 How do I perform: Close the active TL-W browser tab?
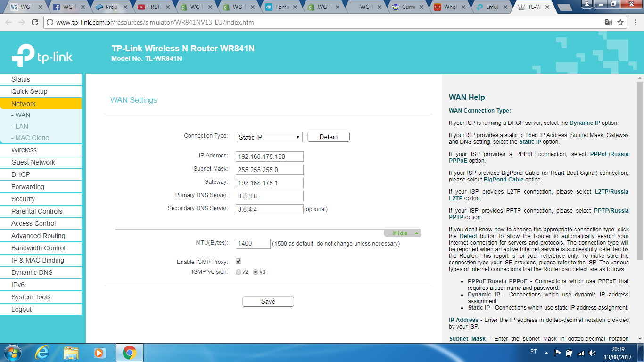pos(548,7)
